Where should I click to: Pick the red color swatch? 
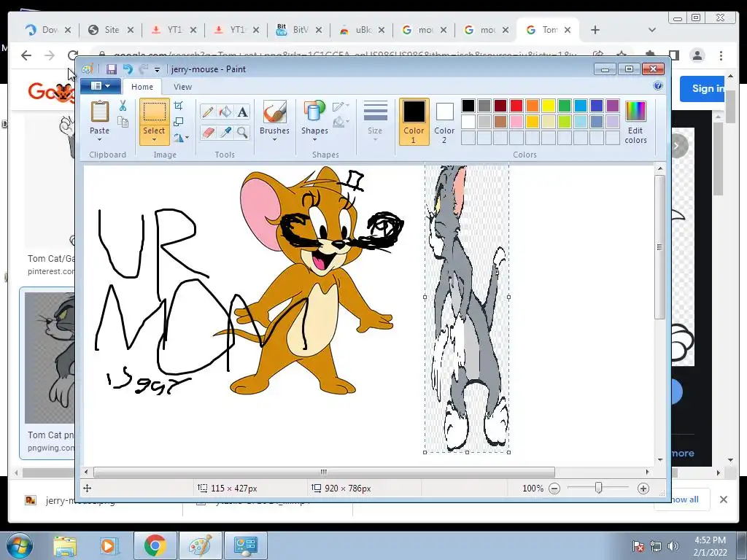[516, 106]
